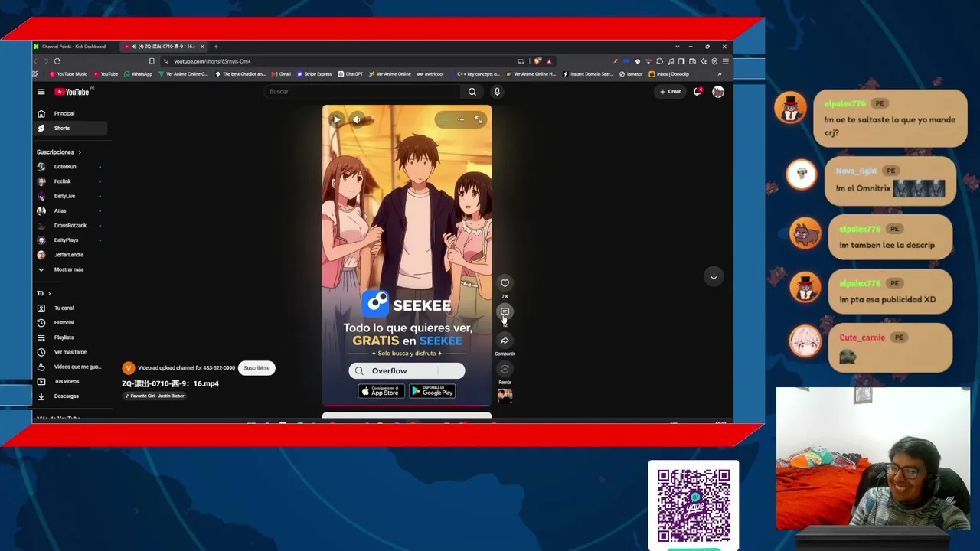Click the search magnifier button
This screenshot has height=551, width=980.
coord(472,92)
